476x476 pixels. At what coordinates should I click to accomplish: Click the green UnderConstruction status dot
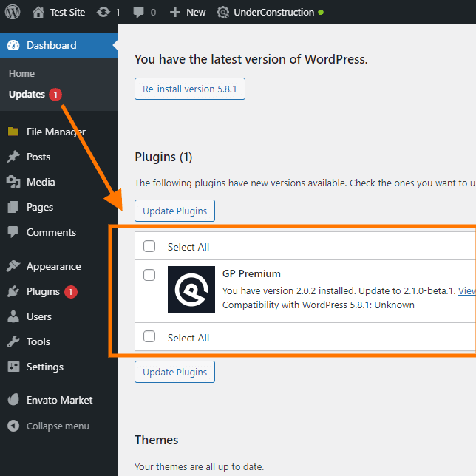(321, 13)
